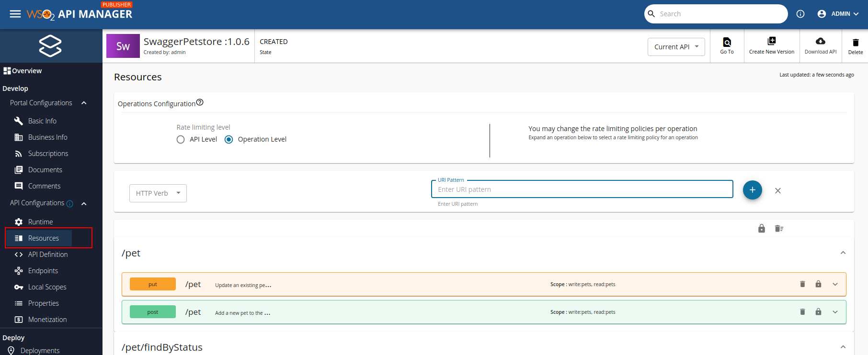Delete the API using trash icon
Screen dimensions: 868x355
pos(855,43)
